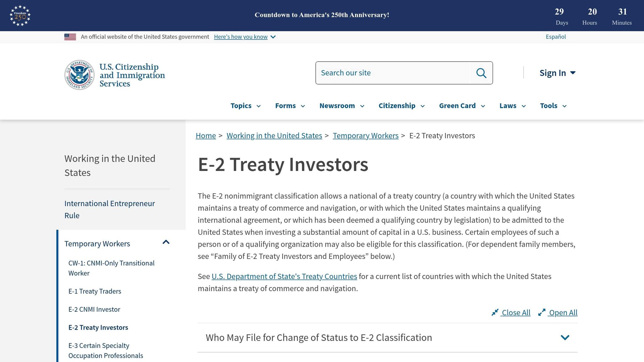This screenshot has width=644, height=362.
Task: Open the Forms menu
Action: 290,106
